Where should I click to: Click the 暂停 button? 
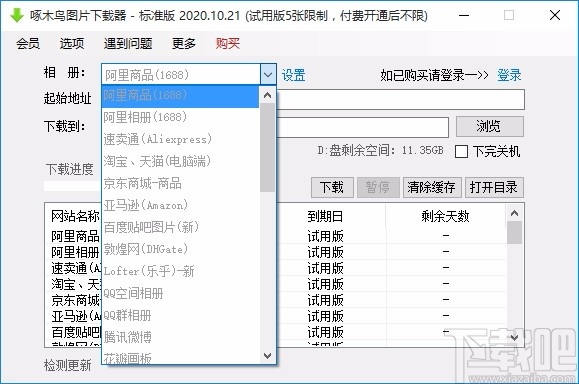(x=378, y=187)
